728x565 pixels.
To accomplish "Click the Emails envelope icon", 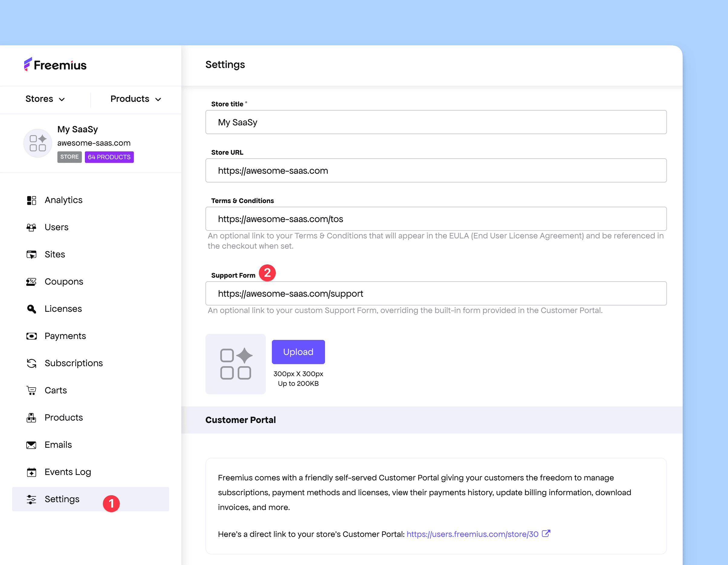I will (x=31, y=445).
